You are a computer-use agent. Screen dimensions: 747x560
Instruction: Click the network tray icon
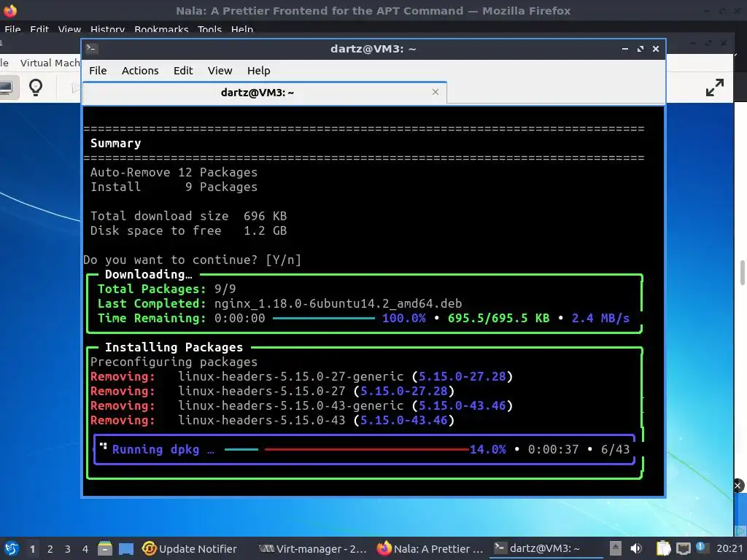tap(683, 548)
